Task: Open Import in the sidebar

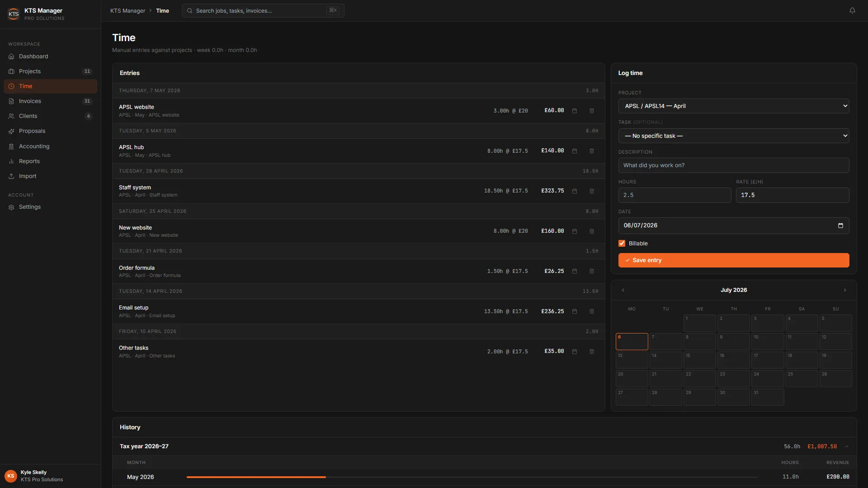Action: coord(50,176)
